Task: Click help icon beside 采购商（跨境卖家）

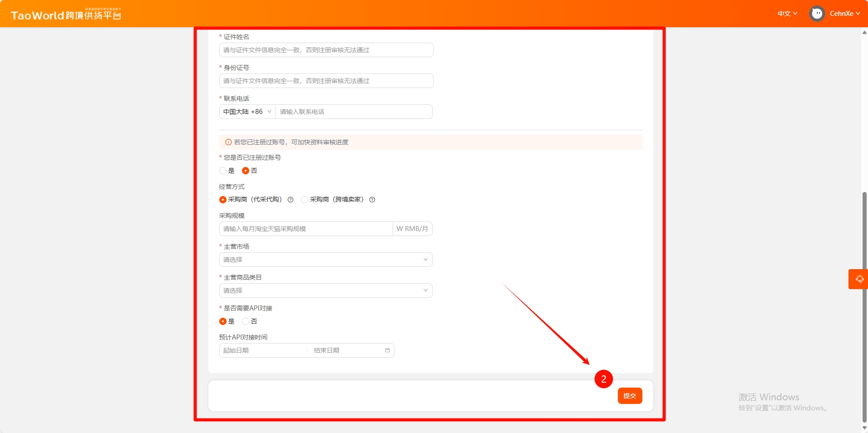Action: [372, 200]
